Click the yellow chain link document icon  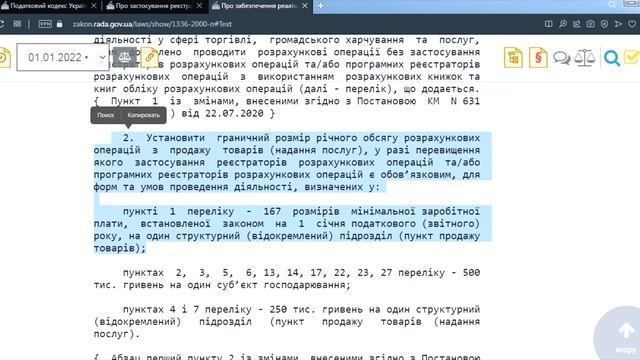[x=149, y=58]
